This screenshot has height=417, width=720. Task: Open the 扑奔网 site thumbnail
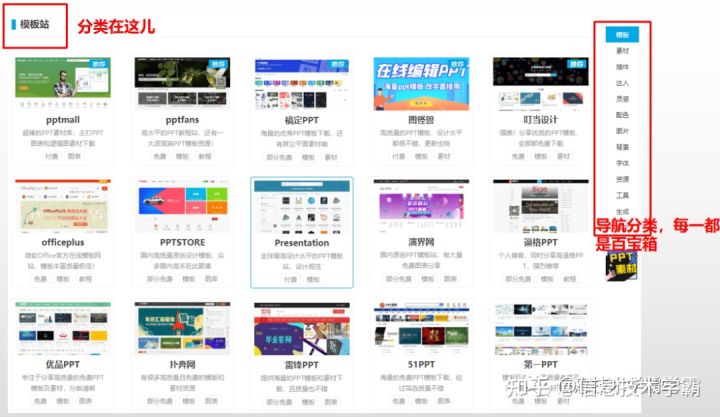click(x=182, y=328)
